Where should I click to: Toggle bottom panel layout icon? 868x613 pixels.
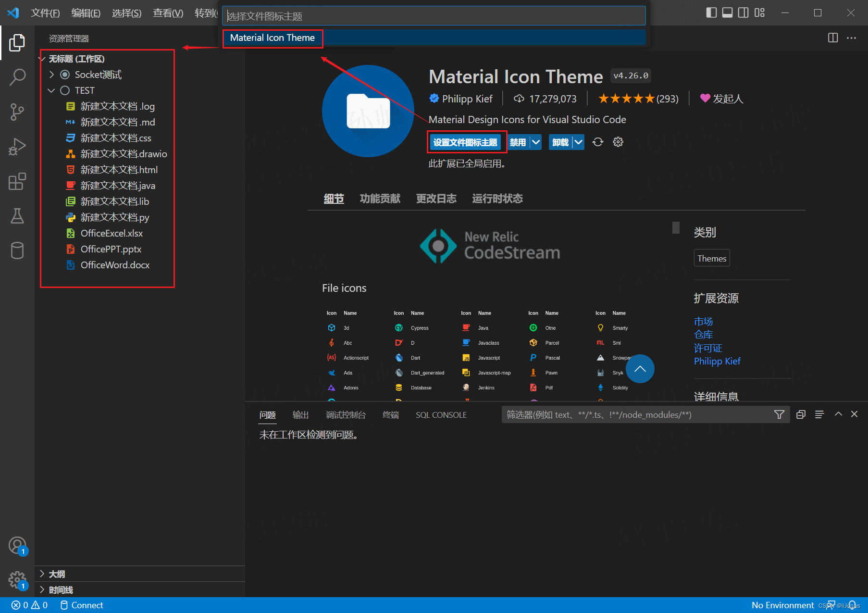(x=728, y=13)
